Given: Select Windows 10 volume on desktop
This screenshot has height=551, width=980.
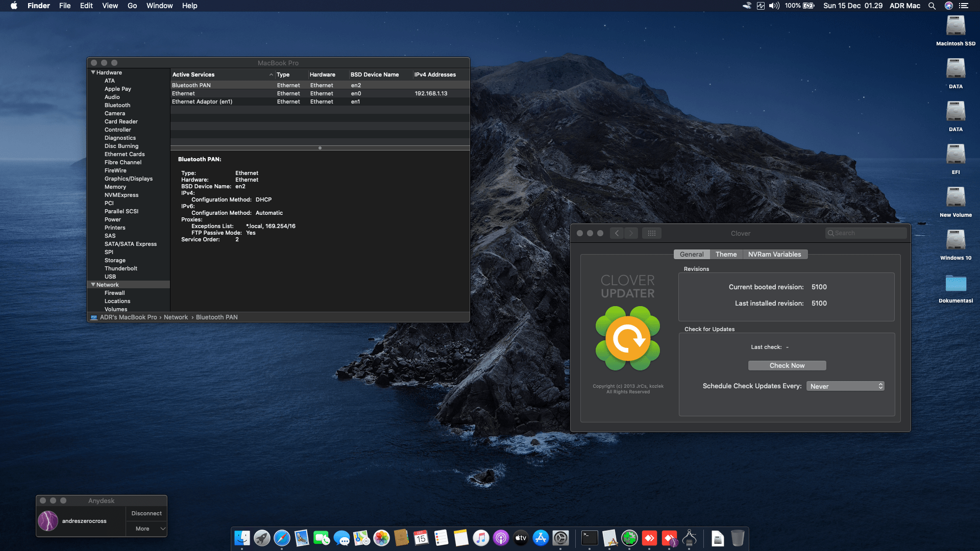Looking at the screenshot, I should click(955, 245).
